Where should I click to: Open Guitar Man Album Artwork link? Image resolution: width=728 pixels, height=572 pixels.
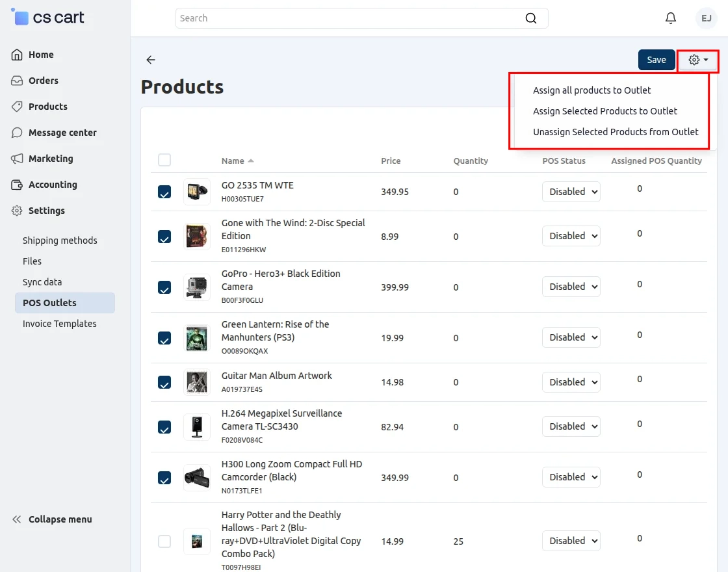point(277,376)
